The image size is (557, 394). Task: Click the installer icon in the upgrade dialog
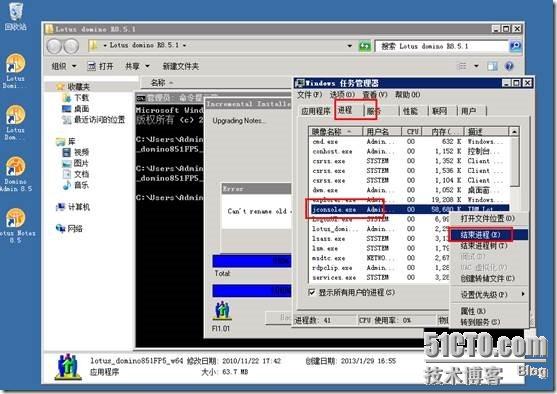tap(222, 310)
